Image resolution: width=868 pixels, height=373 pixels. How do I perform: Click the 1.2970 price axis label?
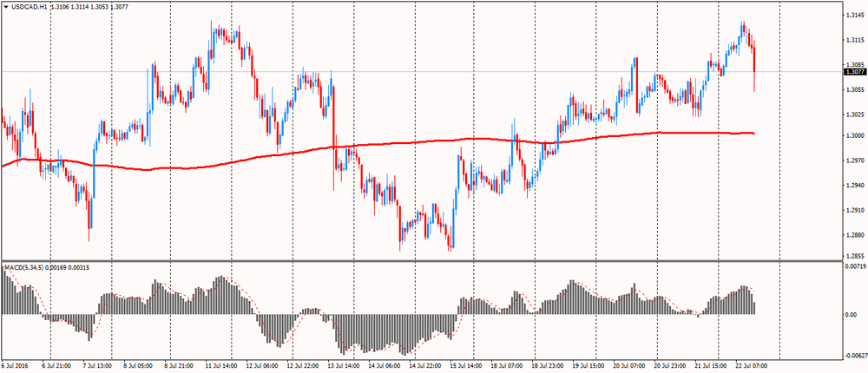(853, 160)
